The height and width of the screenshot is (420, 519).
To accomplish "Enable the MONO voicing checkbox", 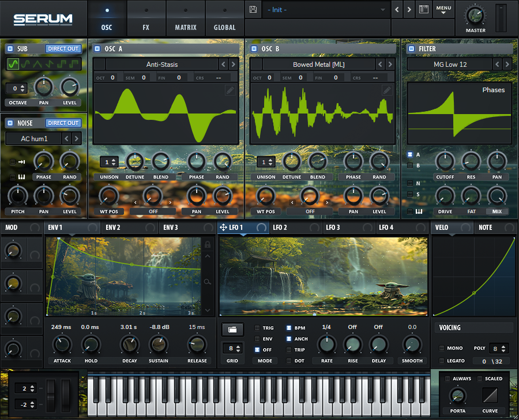I will 442,348.
